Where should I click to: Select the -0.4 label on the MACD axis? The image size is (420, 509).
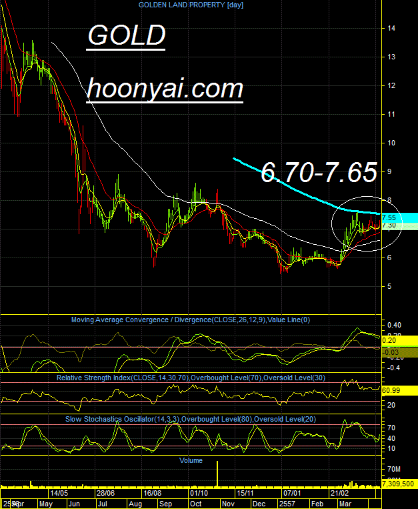[x=393, y=368]
